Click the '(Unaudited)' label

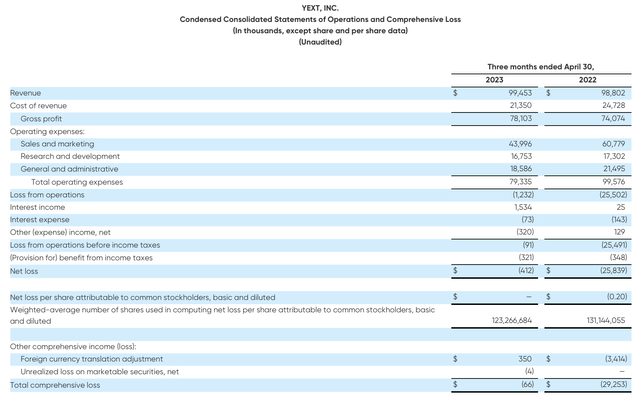[320, 42]
